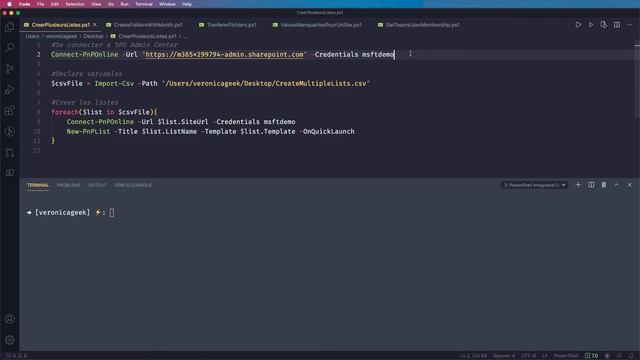Open the Selection menu
This screenshot has width=640, height=360.
pos(75,4)
